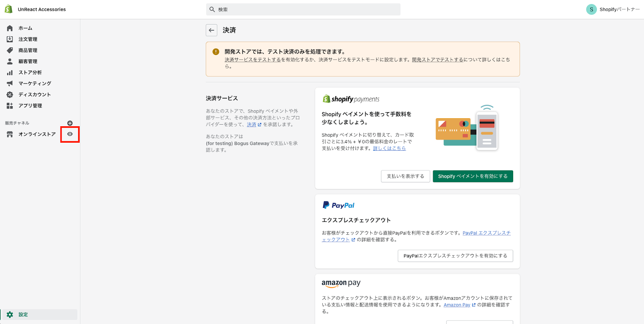View online store with eye icon

[70, 134]
